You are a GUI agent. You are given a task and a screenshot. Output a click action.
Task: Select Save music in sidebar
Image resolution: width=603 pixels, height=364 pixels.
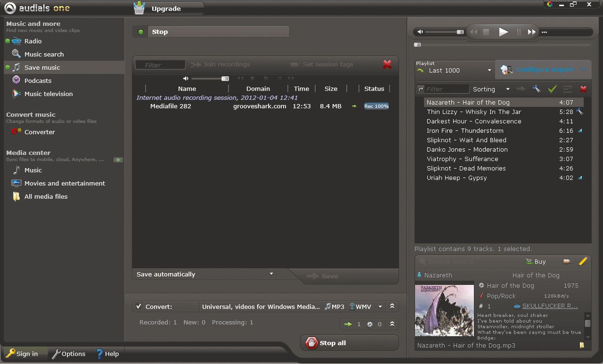click(64, 67)
